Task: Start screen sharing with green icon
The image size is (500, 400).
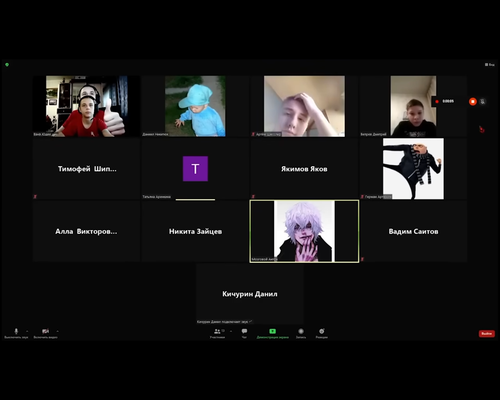Action: [272, 331]
